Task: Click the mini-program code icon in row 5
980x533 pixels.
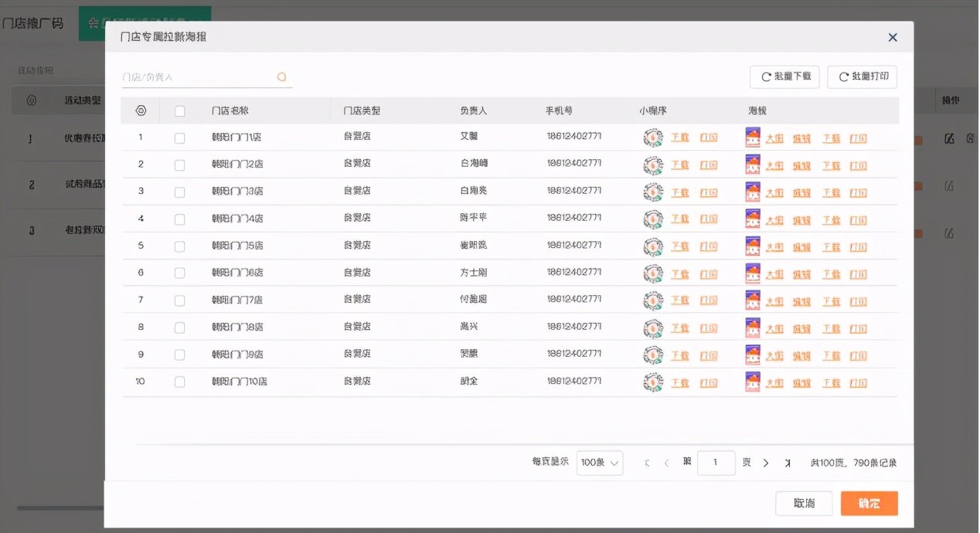Action: 653,246
